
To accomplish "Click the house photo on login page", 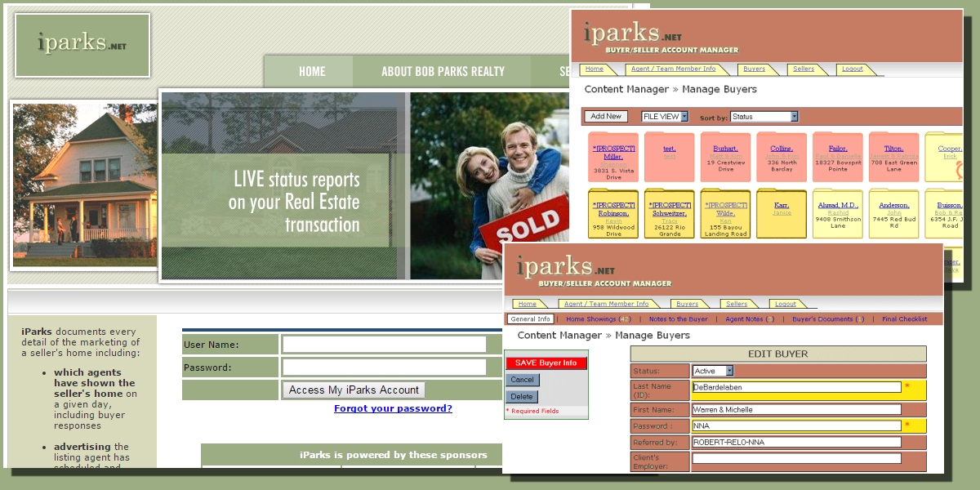I will (85, 185).
